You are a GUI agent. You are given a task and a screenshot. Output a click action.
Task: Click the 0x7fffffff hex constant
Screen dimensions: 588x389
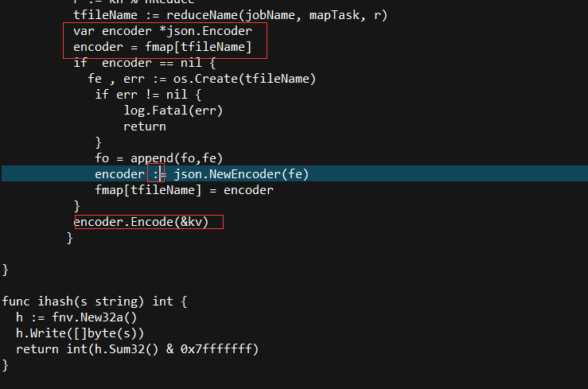(216, 349)
